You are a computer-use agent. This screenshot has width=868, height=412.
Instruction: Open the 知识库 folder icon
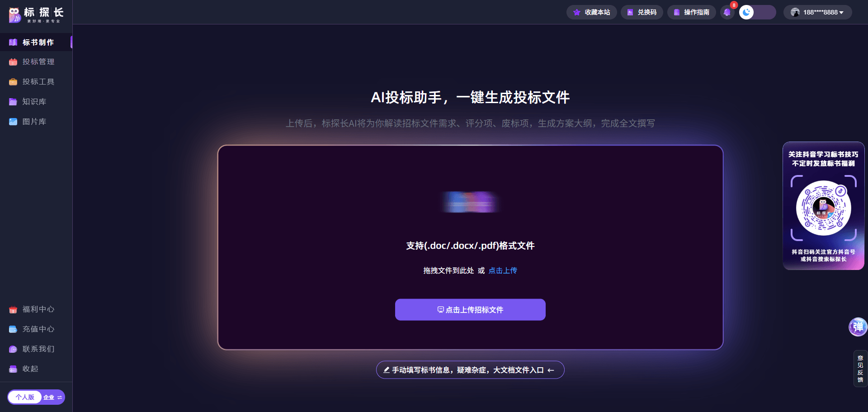pyautogui.click(x=13, y=102)
